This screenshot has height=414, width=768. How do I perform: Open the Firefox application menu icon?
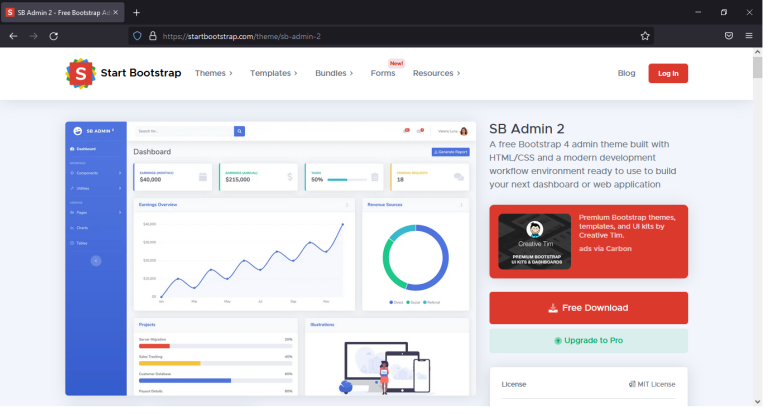(x=749, y=35)
